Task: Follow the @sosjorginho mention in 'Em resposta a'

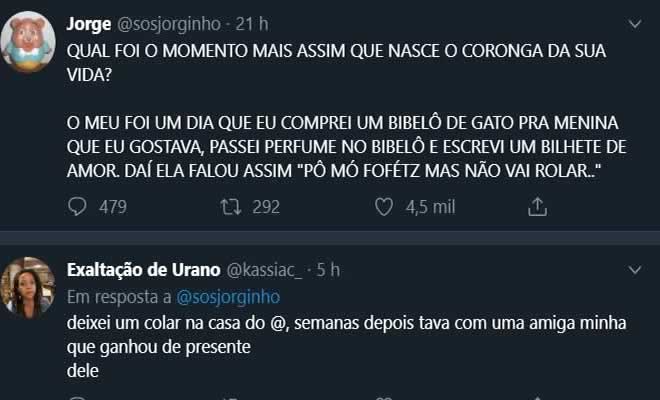Action: [226, 295]
